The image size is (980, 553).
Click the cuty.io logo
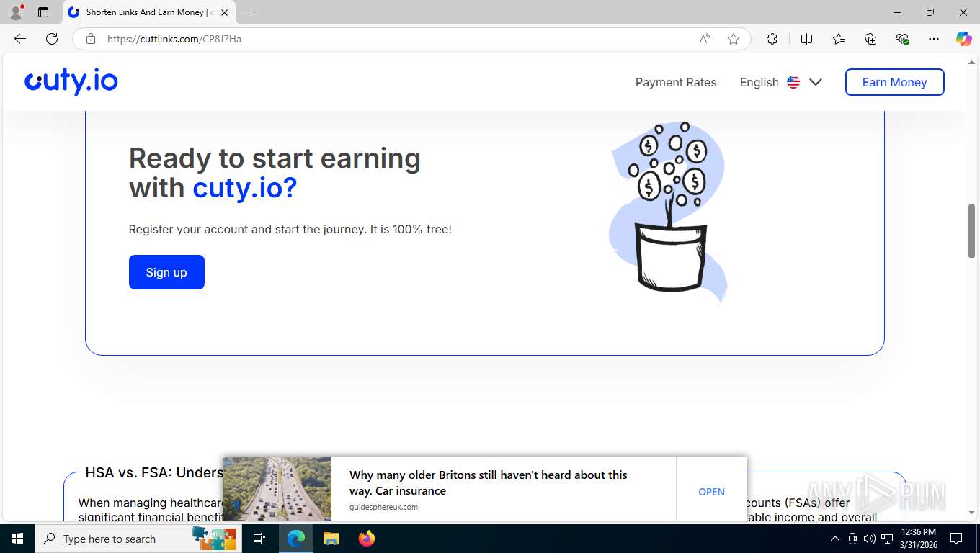(71, 81)
